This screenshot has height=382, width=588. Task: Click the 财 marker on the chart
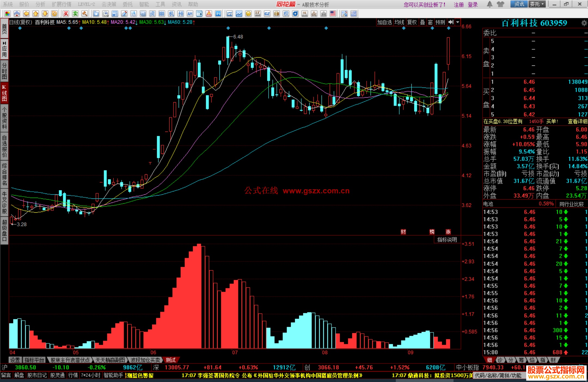[x=403, y=232]
